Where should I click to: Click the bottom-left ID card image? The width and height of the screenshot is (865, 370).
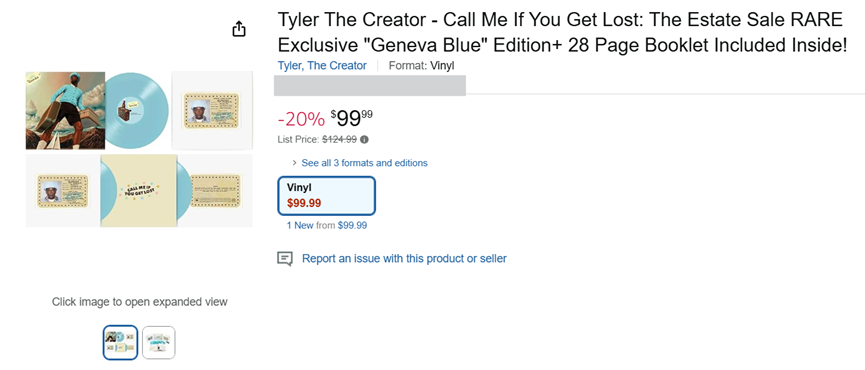63,191
